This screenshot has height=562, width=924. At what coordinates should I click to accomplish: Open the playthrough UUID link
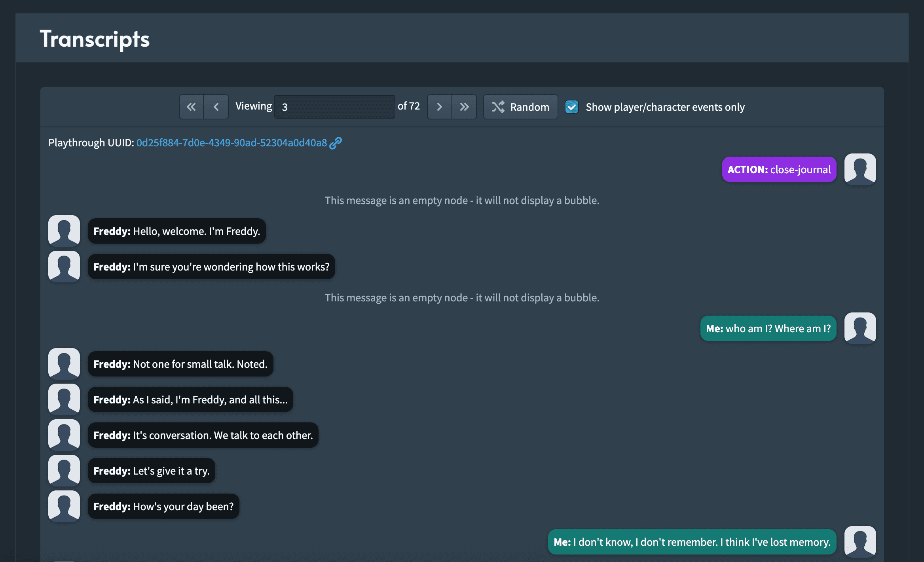click(231, 143)
